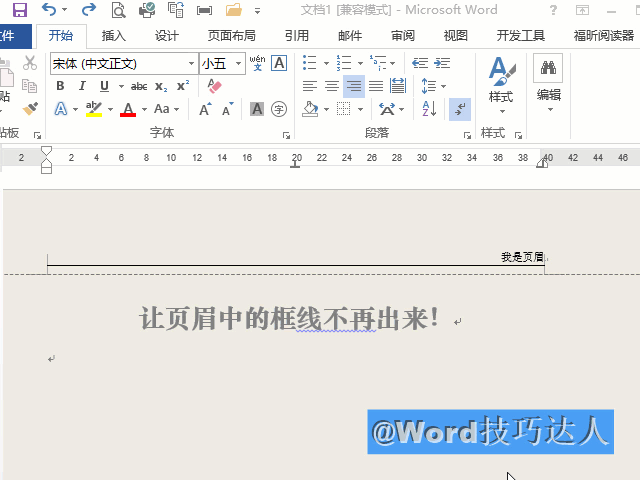Apply distributed alignment
The image size is (640, 480).
(x=398, y=86)
